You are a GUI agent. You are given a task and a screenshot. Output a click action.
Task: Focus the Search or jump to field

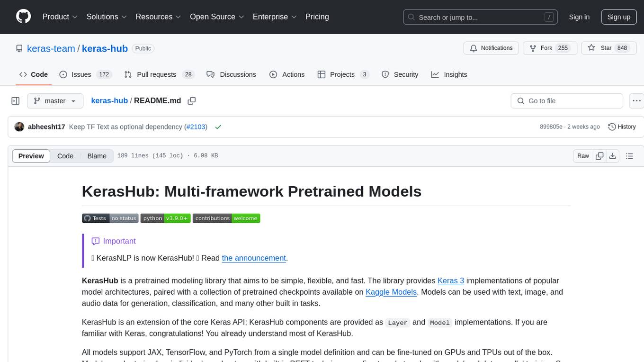pos(481,17)
